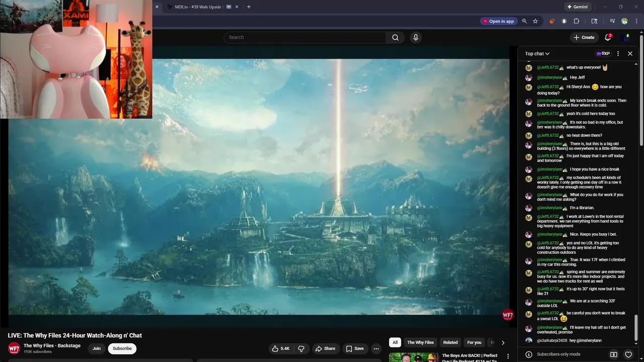The height and width of the screenshot is (362, 644).
Task: Select the Related filter chip
Action: (x=450, y=342)
